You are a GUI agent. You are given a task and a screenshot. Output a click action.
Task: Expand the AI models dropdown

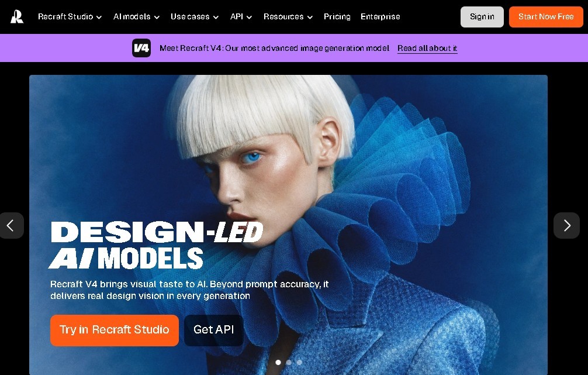137,17
